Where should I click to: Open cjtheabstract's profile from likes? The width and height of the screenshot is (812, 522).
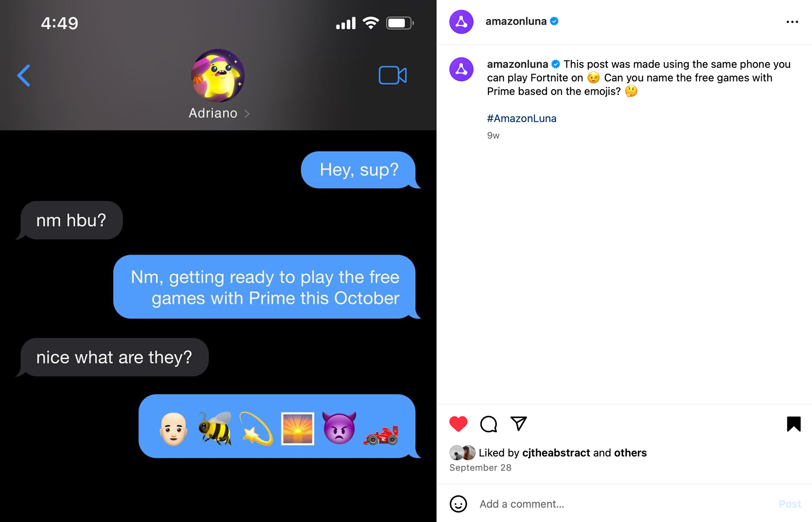click(556, 453)
